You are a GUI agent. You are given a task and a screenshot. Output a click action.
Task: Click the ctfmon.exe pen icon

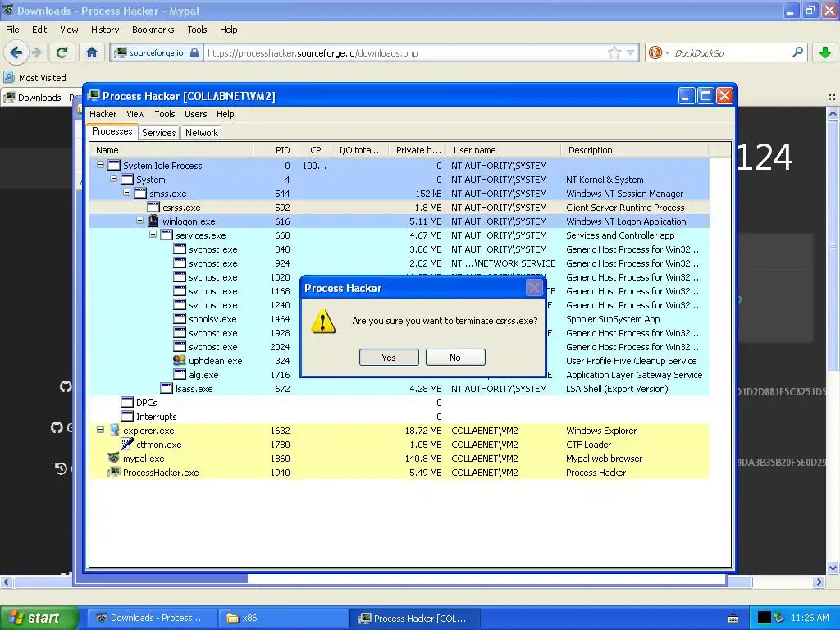[127, 444]
